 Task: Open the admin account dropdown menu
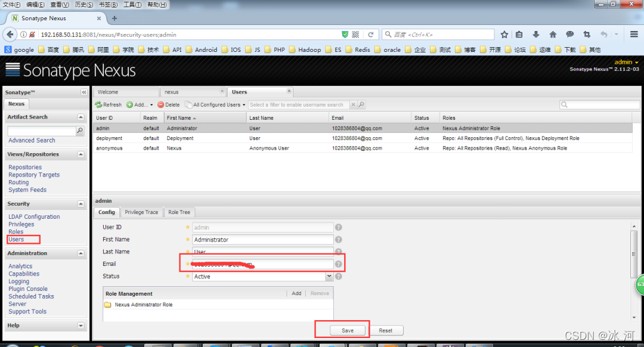pyautogui.click(x=626, y=62)
